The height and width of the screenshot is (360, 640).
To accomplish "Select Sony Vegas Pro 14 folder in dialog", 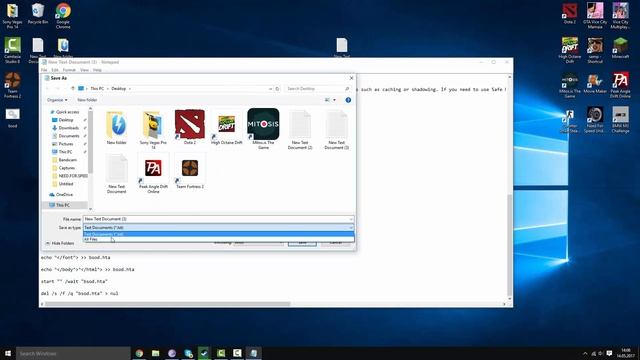I will (153, 129).
